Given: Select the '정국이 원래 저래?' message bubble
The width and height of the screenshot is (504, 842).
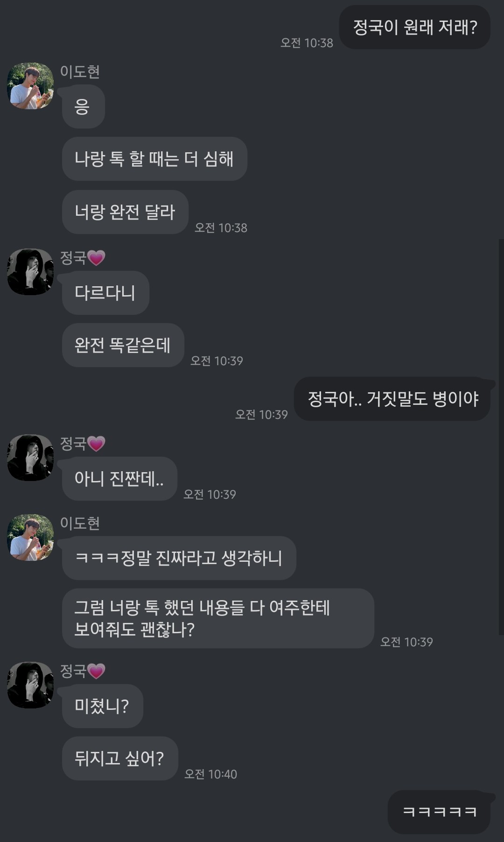Looking at the screenshot, I should [x=414, y=27].
